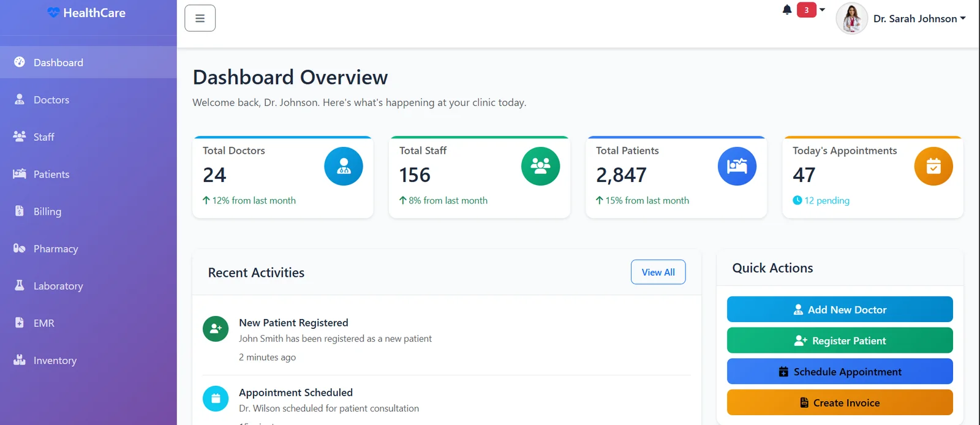The height and width of the screenshot is (425, 980).
Task: Expand the notifications dropdown arrow
Action: tap(822, 10)
